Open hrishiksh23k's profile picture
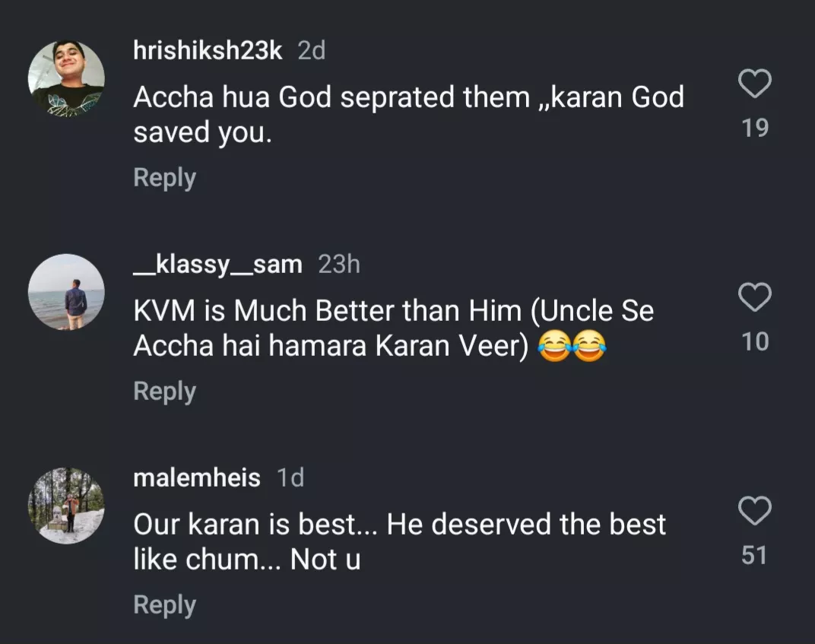Viewport: 815px width, 644px height. 66,79
